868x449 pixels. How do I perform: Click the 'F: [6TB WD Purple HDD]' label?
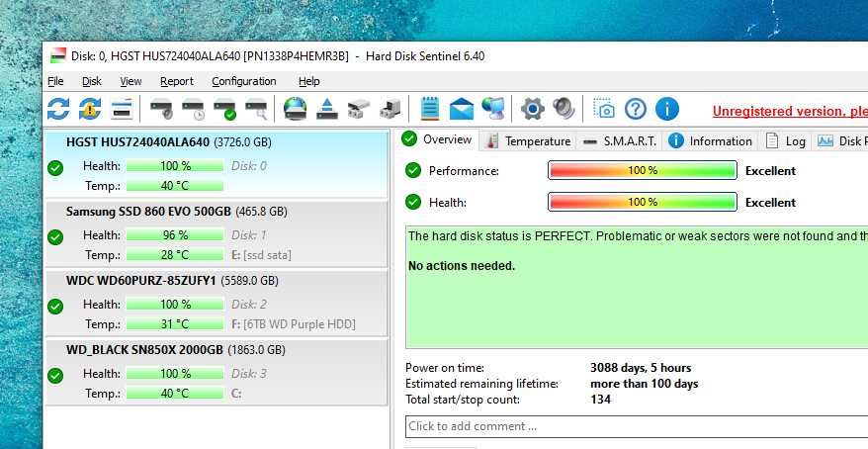(x=294, y=323)
